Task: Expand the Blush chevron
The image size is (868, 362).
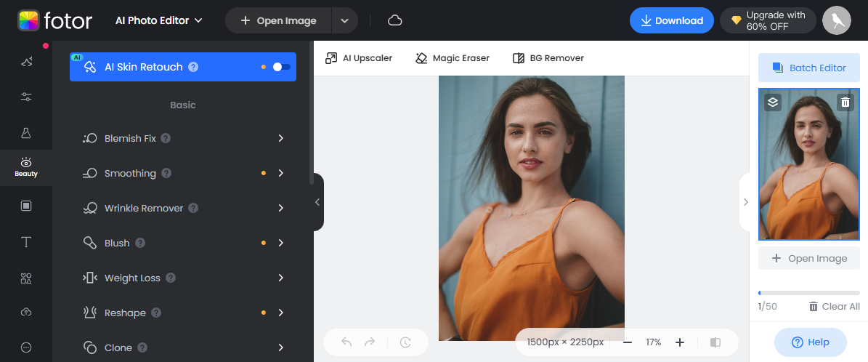Action: click(x=280, y=243)
